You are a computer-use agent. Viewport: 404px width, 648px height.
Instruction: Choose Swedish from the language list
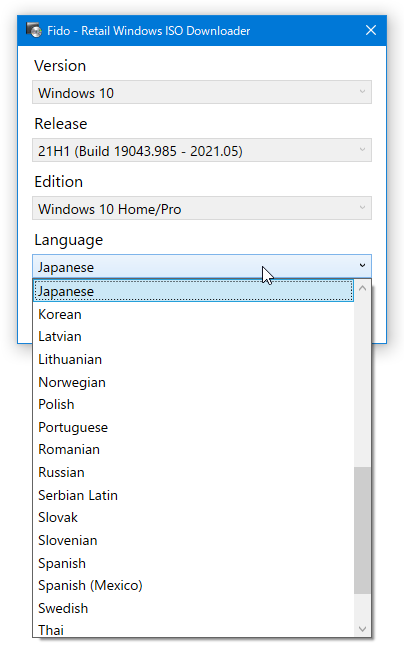[x=193, y=608]
